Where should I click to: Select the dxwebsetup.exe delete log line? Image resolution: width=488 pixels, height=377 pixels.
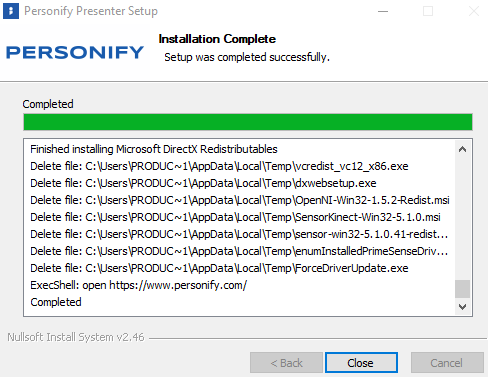point(203,183)
